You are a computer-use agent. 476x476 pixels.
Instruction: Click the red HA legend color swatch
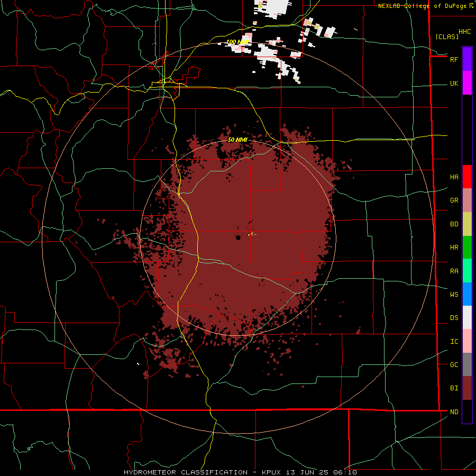(467, 177)
